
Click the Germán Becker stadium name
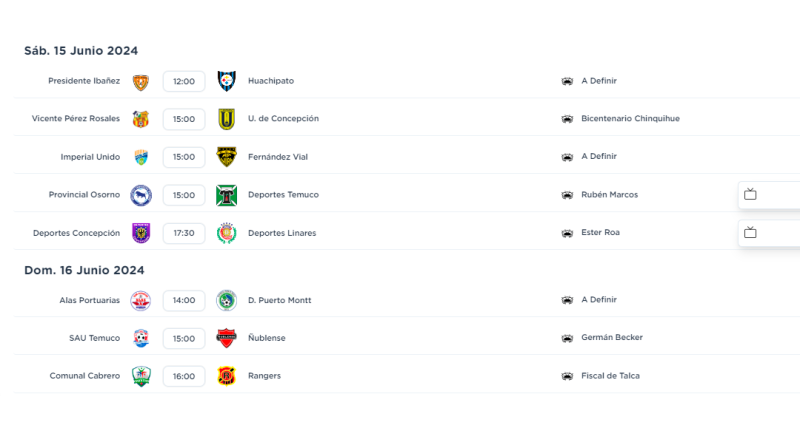click(x=611, y=338)
